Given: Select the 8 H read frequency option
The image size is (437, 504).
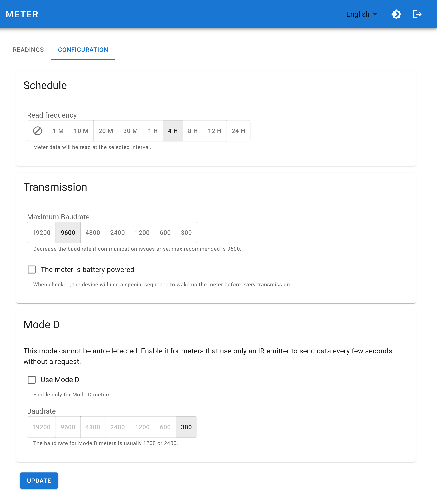Looking at the screenshot, I should pyautogui.click(x=193, y=131).
